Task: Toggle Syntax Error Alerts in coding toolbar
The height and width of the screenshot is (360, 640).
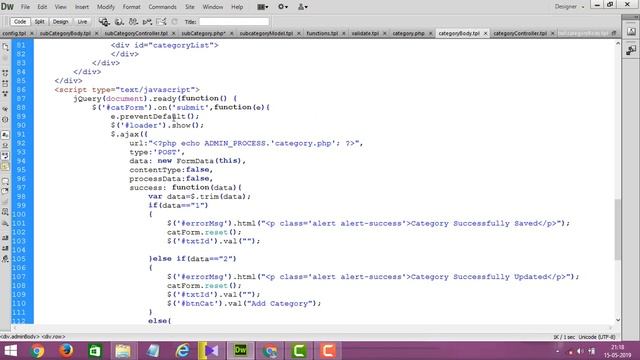Action: point(5,167)
